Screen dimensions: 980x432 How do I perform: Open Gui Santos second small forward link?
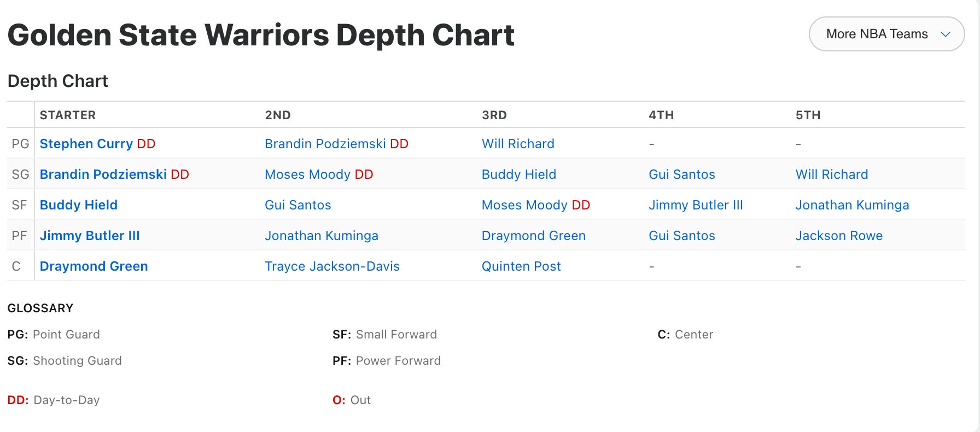tap(297, 205)
